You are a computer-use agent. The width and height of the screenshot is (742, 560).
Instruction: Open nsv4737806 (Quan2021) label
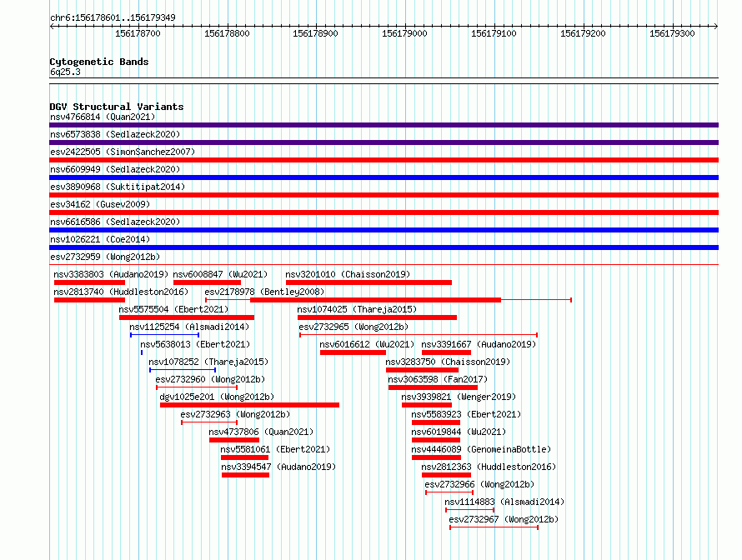261,432
